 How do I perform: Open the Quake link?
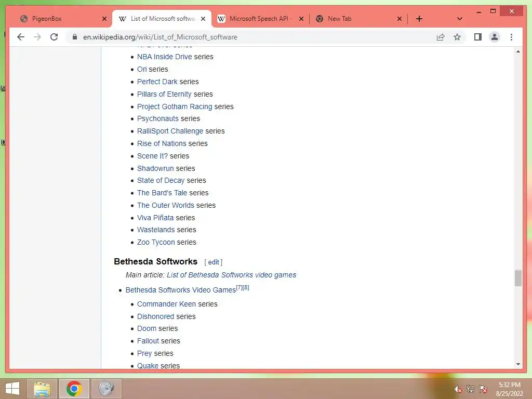(148, 366)
